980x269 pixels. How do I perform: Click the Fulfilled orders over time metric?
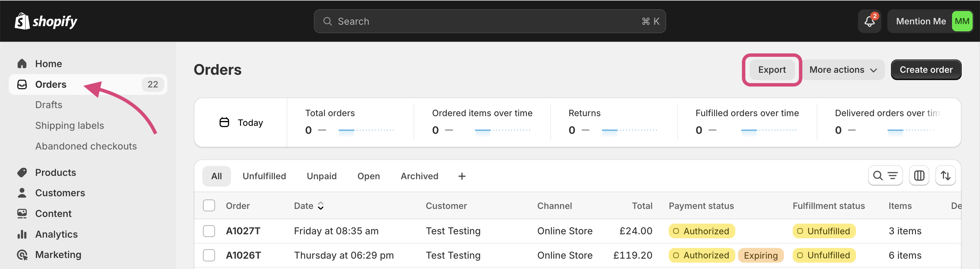[x=747, y=123]
